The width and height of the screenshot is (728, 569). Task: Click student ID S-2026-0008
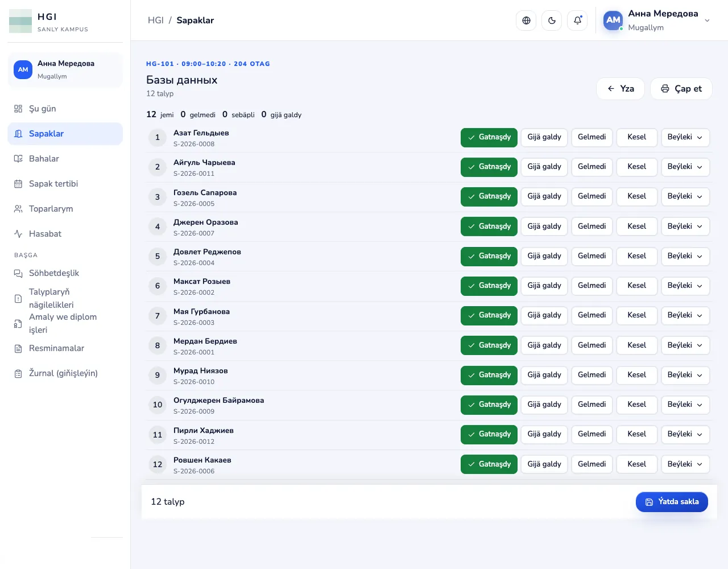point(194,144)
